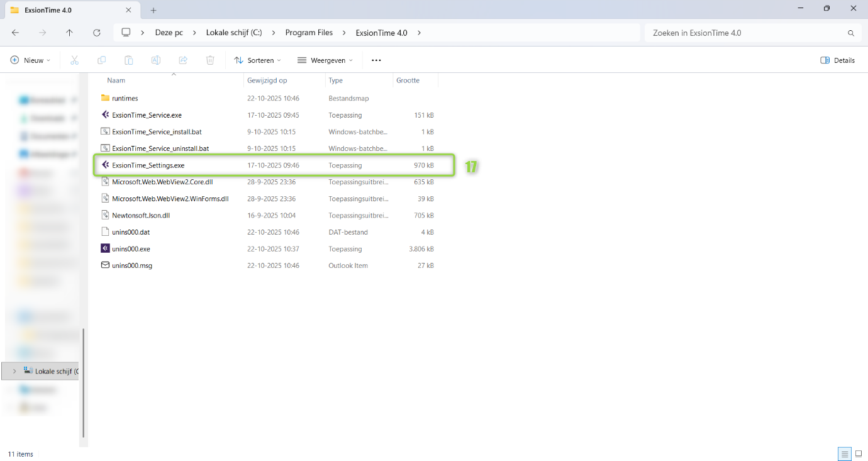Expand the Lokale schijf tree node

14,371
